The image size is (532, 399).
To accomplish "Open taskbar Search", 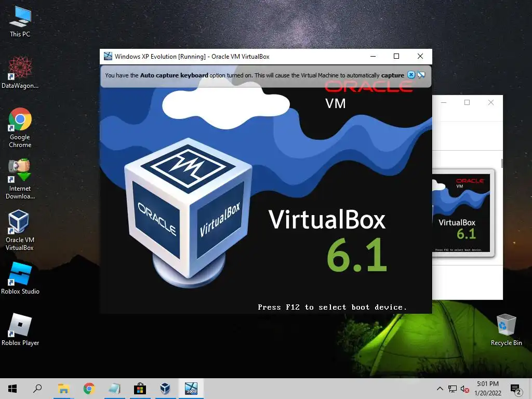I will tap(37, 389).
